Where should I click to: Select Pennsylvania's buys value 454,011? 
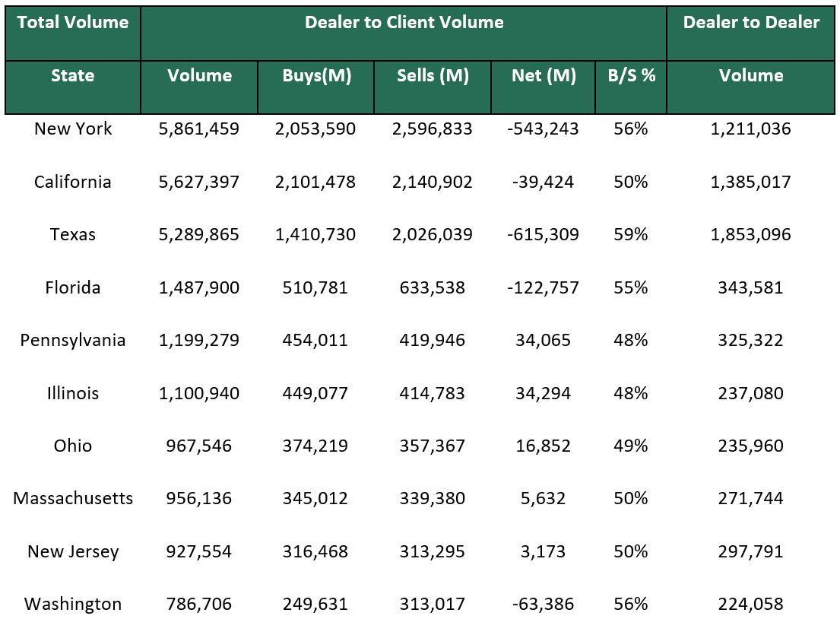315,340
